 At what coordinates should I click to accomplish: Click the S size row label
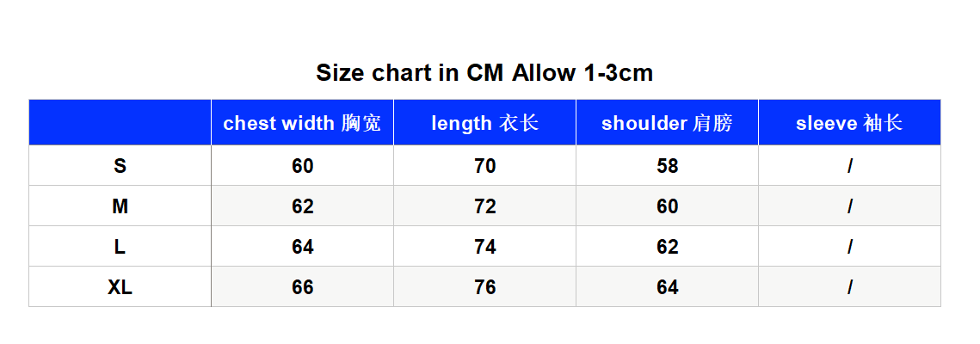pos(120,166)
